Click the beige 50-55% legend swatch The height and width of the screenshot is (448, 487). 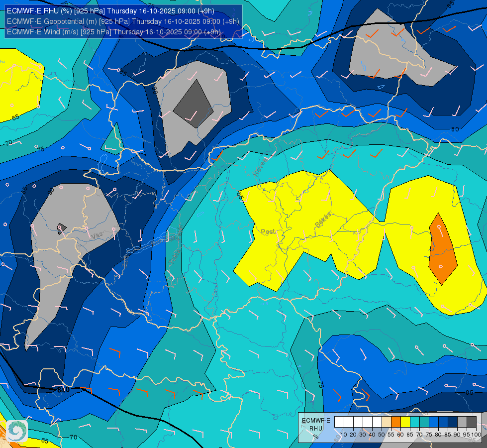pos(387,422)
